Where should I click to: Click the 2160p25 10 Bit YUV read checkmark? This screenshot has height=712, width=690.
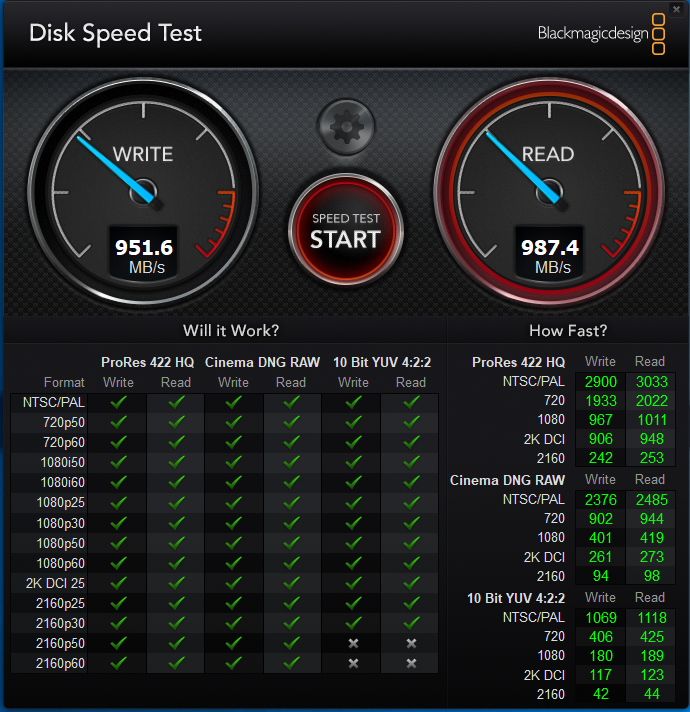pyautogui.click(x=411, y=603)
